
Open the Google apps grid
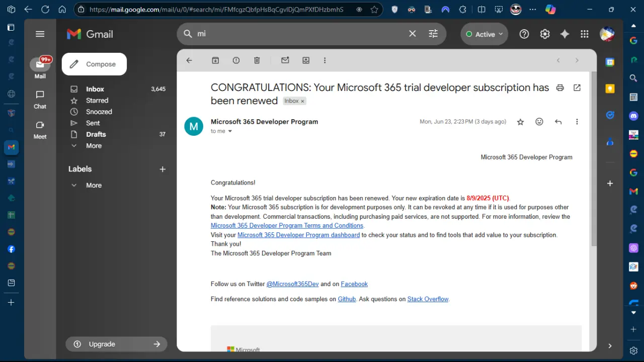584,34
